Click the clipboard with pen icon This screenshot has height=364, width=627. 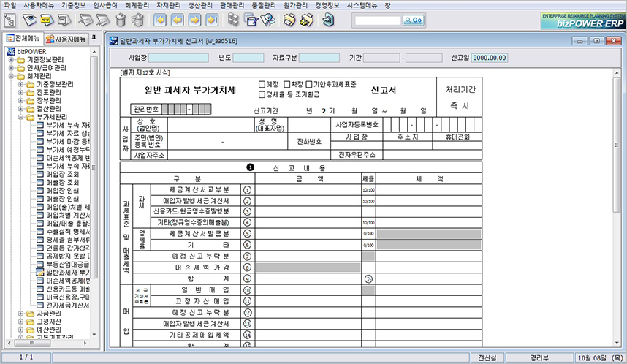251,20
